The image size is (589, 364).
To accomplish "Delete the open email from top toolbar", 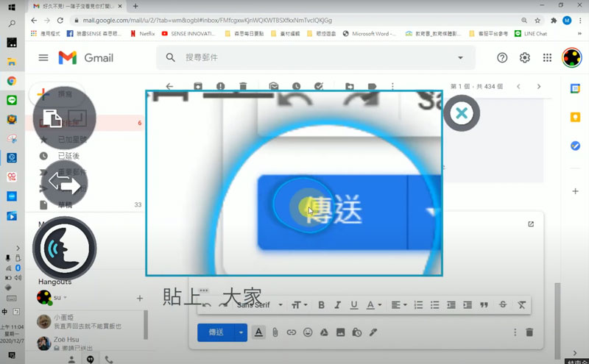I will pyautogui.click(x=243, y=86).
